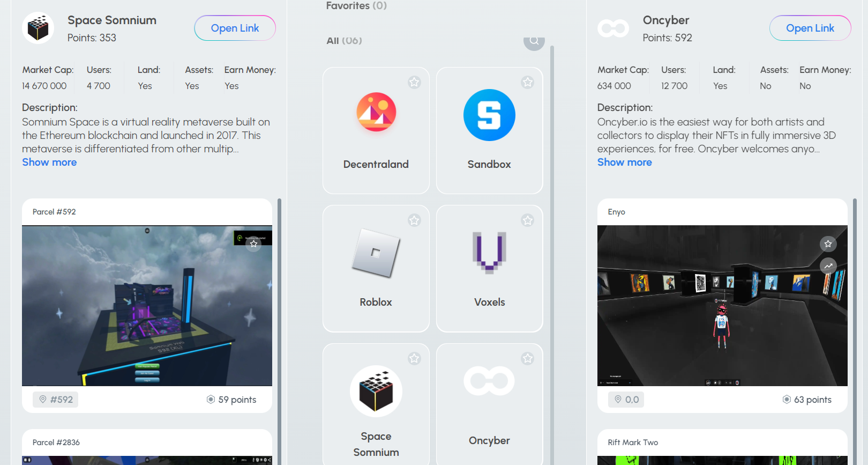Show more of Space Somnium description

tap(49, 162)
